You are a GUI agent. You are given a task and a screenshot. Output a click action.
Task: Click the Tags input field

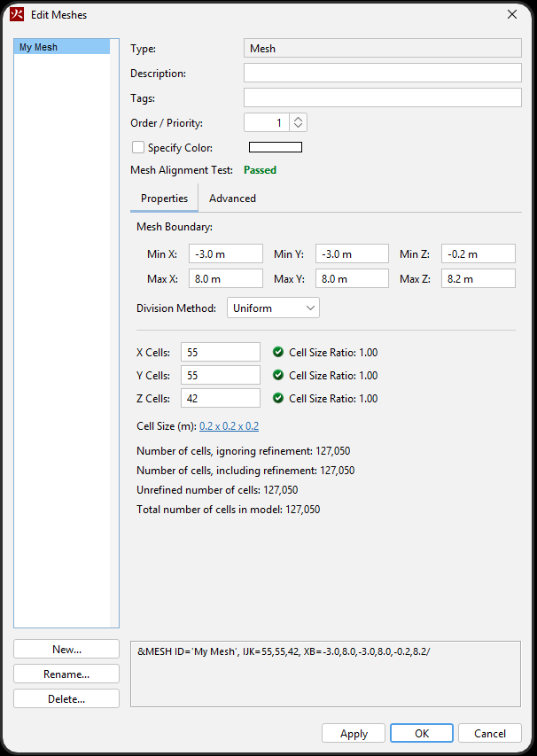click(382, 97)
